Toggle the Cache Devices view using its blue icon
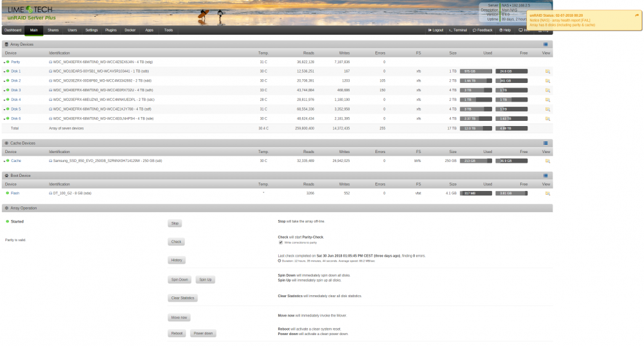This screenshot has width=644, height=346. (x=545, y=143)
